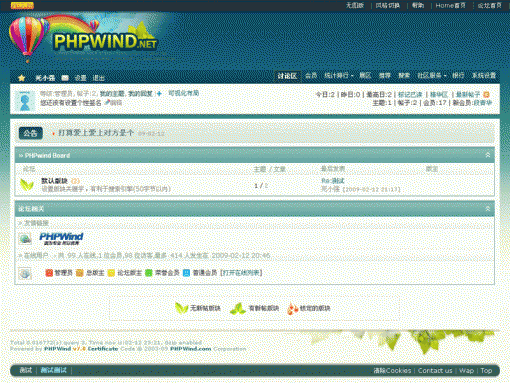Select the 讨论区 navigation tab
510x383 pixels.
point(287,76)
